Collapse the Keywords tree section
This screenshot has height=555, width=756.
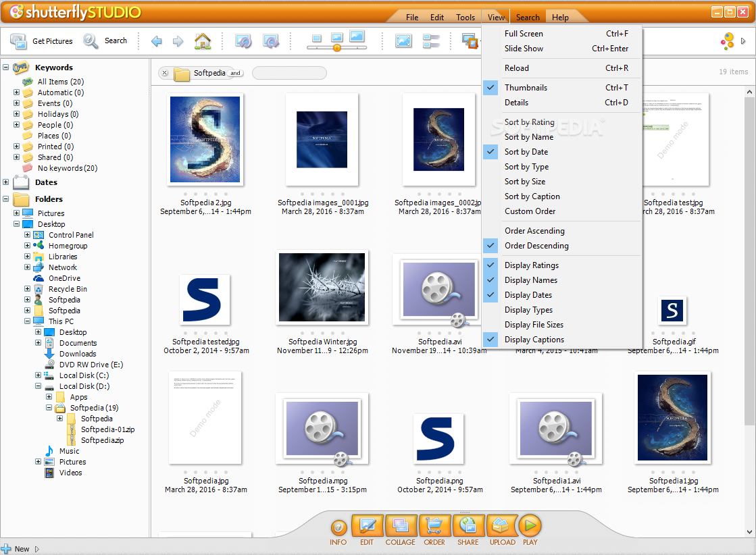click(6, 68)
